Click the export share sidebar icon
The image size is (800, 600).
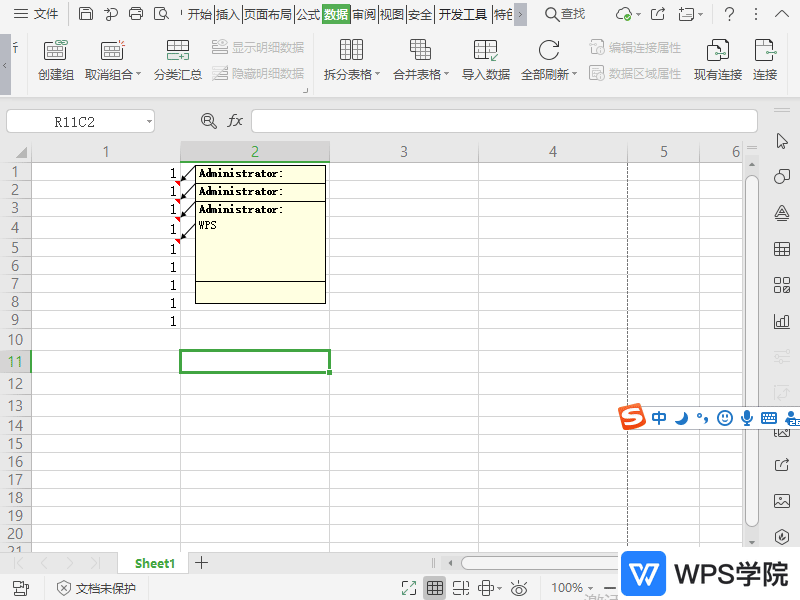(782, 464)
